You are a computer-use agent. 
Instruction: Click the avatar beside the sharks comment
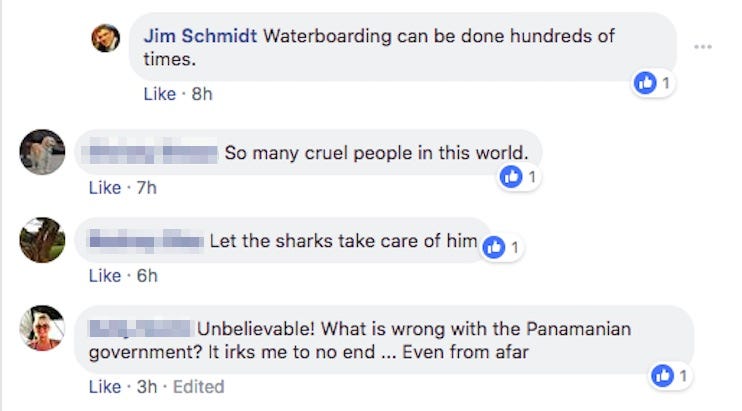point(43,240)
